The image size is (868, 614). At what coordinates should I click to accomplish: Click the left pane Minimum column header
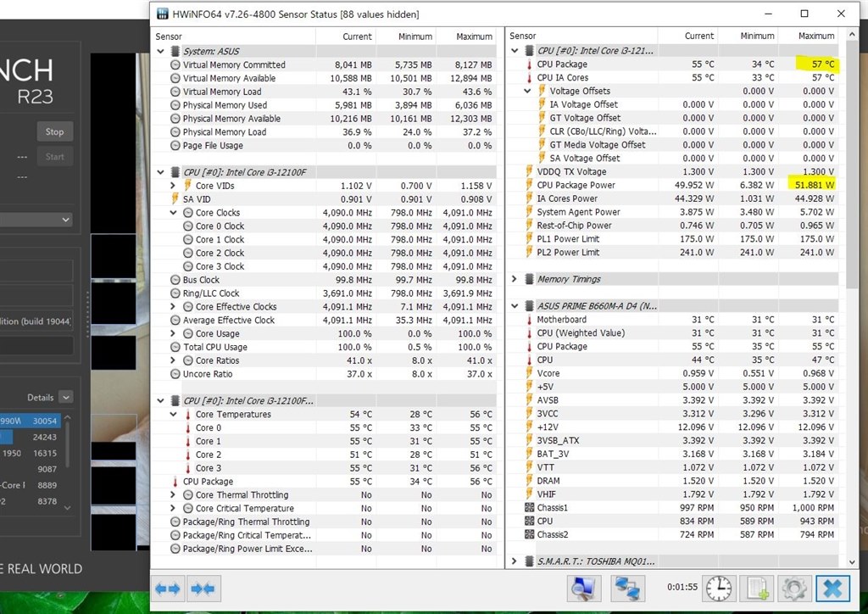[x=406, y=36]
